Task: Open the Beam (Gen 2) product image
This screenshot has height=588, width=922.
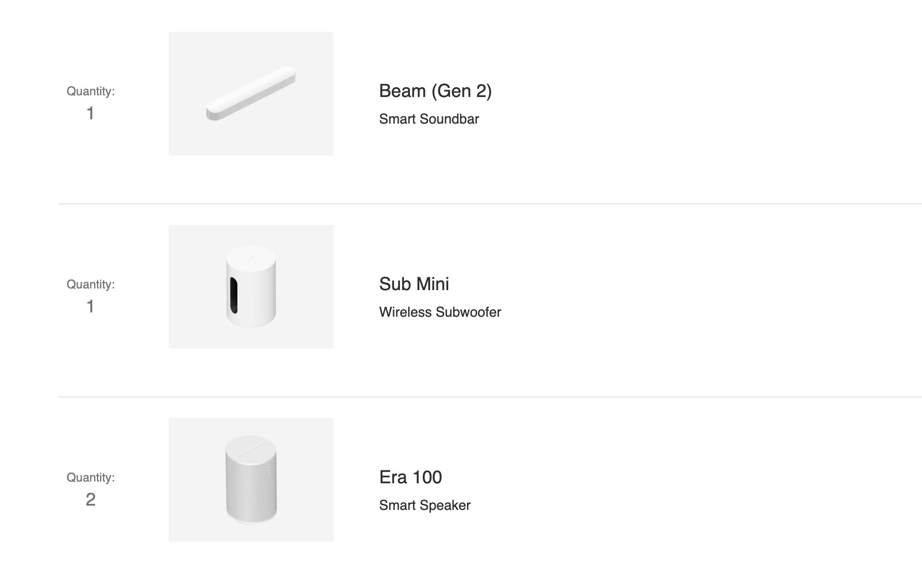Action: pyautogui.click(x=251, y=94)
